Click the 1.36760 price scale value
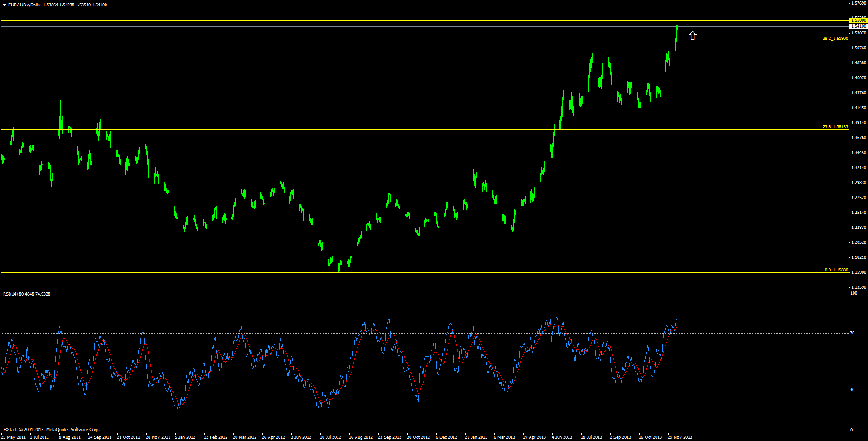The image size is (868, 441). 859,138
